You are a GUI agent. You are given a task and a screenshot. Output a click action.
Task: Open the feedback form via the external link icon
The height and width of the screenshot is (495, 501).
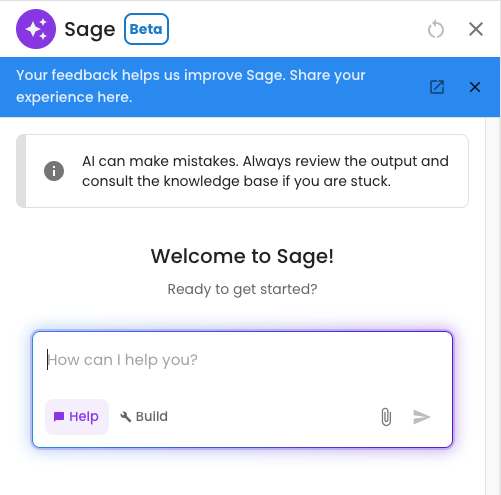[x=437, y=87]
